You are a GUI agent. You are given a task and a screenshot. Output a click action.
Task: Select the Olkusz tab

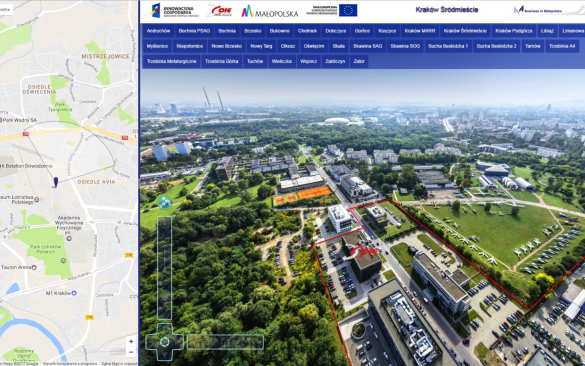288,46
